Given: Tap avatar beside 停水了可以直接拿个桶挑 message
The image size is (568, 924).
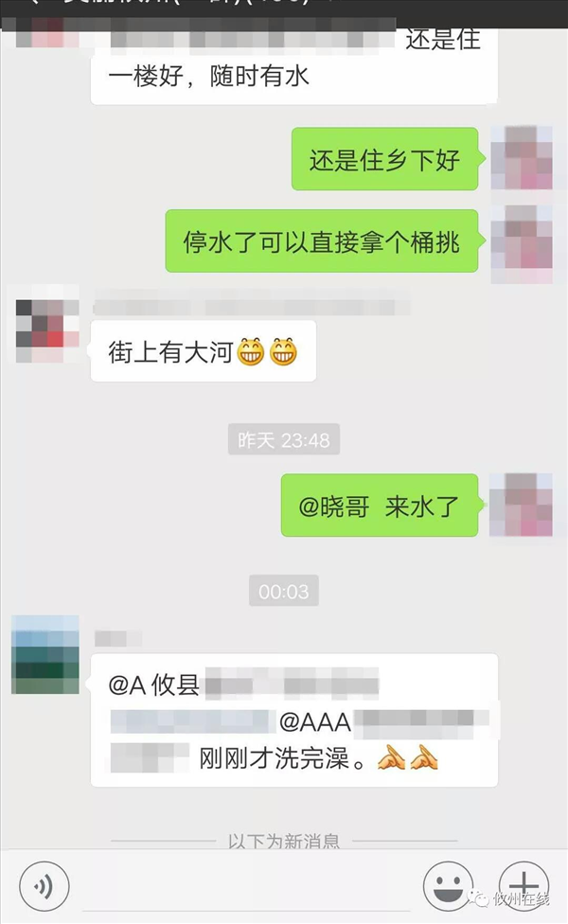Looking at the screenshot, I should pos(522,243).
